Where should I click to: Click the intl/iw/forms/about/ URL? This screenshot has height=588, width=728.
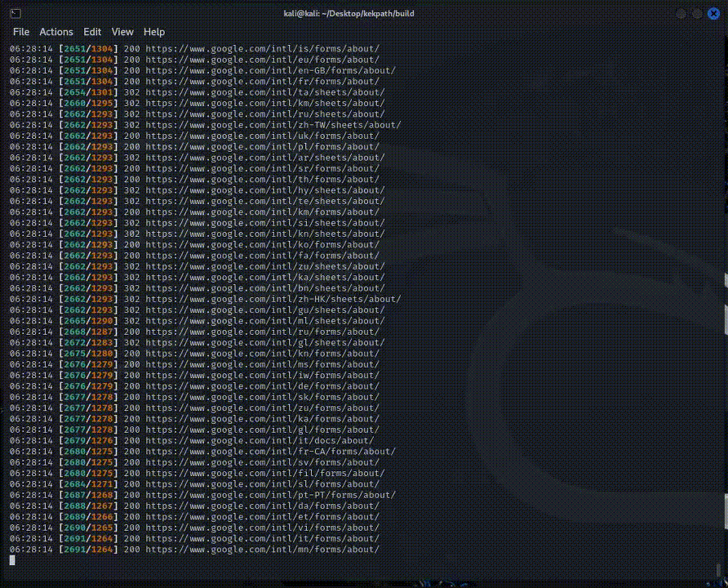pyautogui.click(x=262, y=376)
